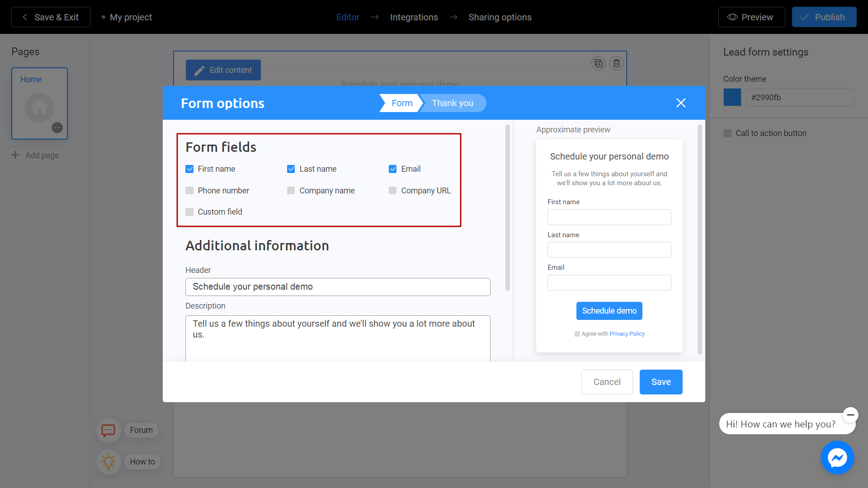Click the Save button in Form options

point(660,382)
